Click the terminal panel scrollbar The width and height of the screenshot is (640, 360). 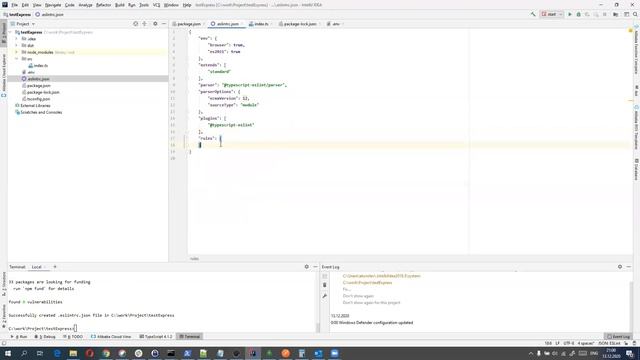pyautogui.click(x=318, y=327)
